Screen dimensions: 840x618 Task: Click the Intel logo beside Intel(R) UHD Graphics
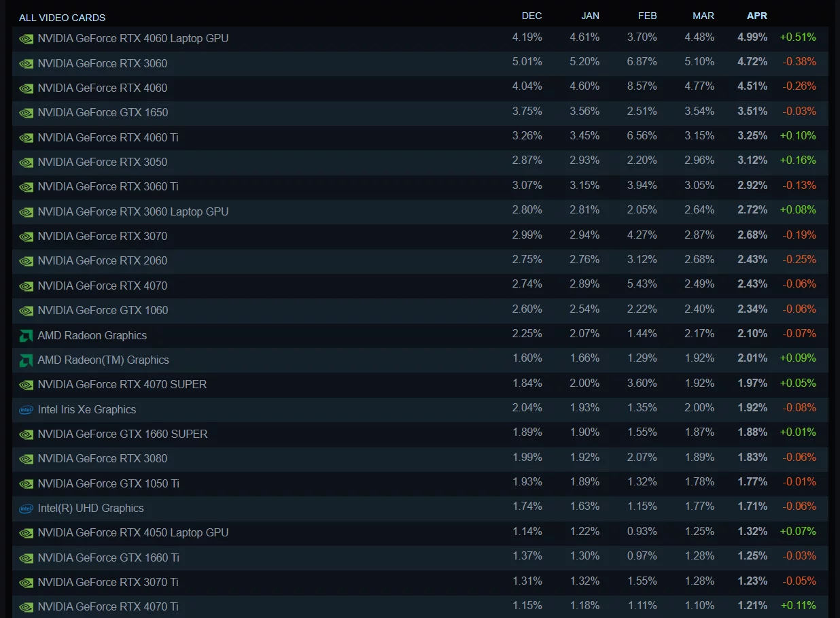[x=26, y=509]
